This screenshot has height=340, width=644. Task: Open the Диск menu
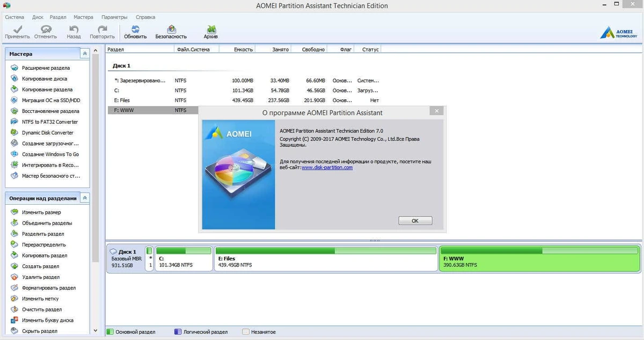click(x=38, y=17)
